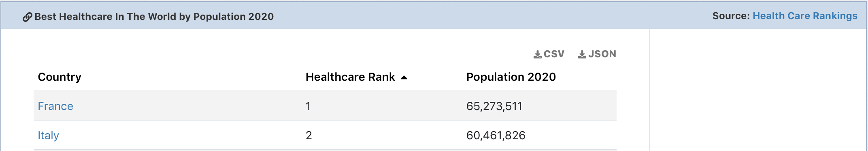
Task: Click the empty area of the France row
Action: (186, 106)
